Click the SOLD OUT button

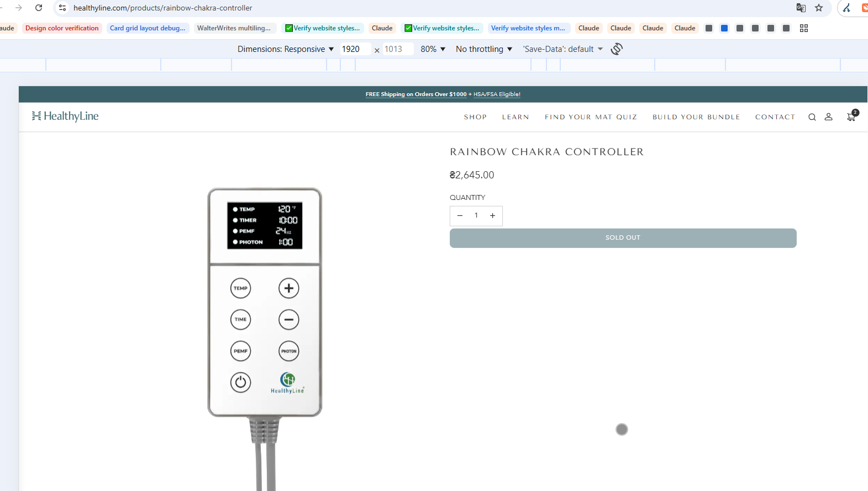623,238
